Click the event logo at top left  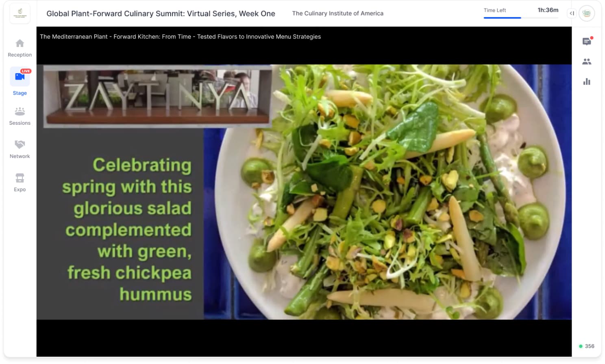click(20, 13)
